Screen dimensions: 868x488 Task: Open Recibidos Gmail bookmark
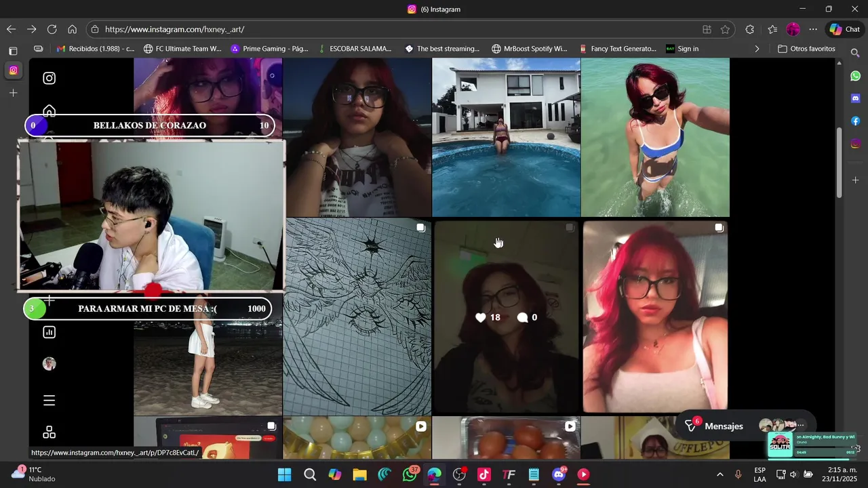pos(96,49)
